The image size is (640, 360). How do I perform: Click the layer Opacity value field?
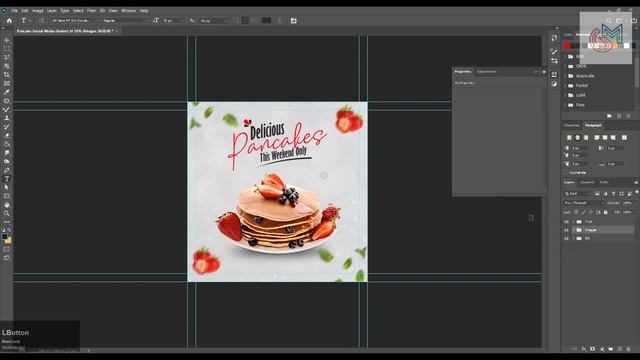coord(627,203)
